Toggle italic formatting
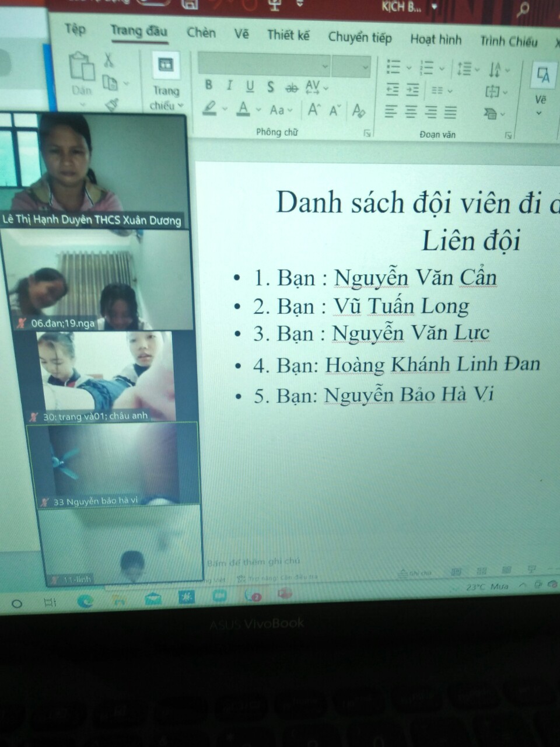Image resolution: width=560 pixels, height=747 pixels. [229, 86]
